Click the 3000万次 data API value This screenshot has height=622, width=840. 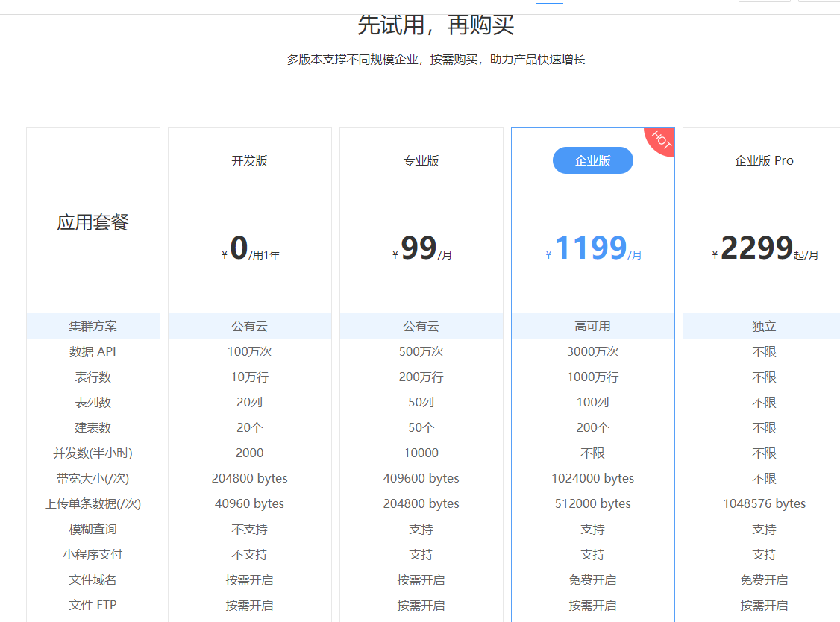coord(592,351)
